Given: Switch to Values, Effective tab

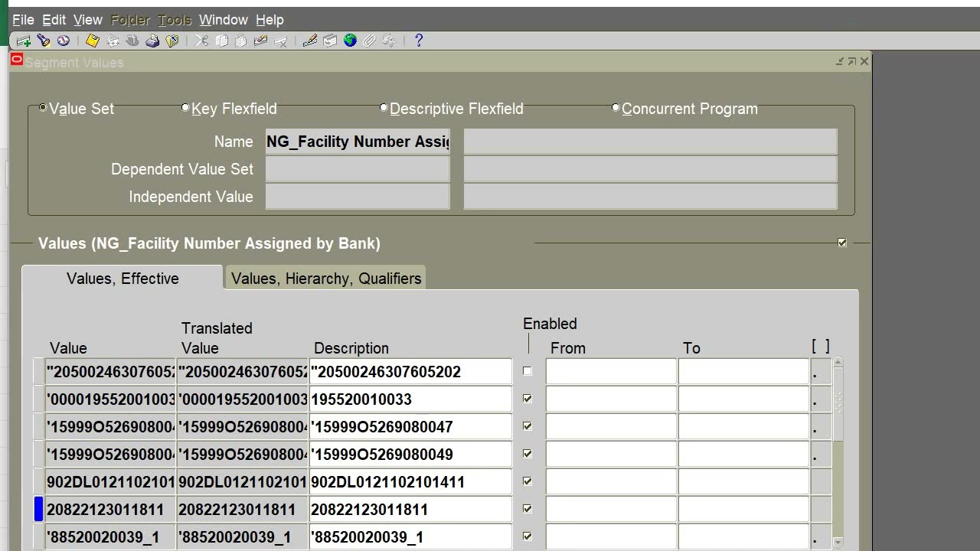Looking at the screenshot, I should 122,279.
